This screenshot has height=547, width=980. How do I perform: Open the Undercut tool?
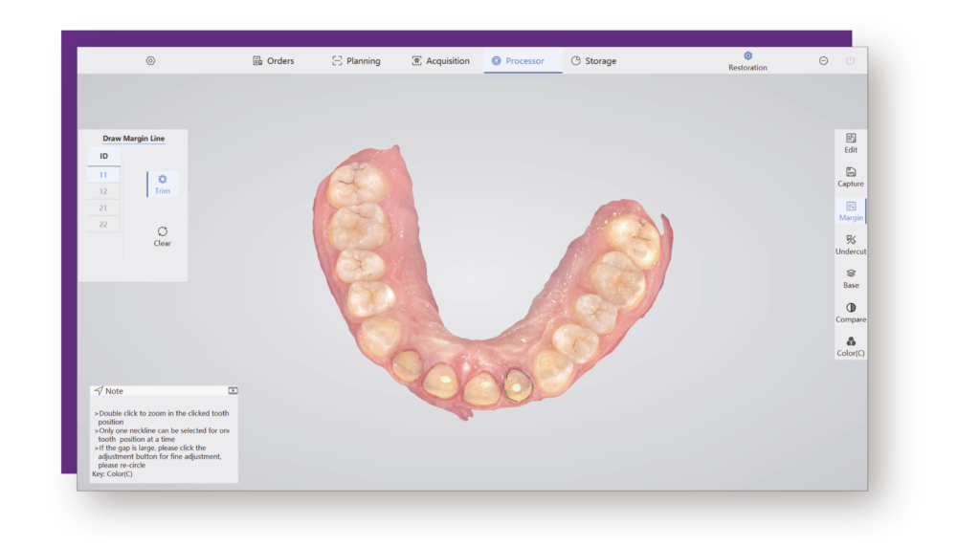[851, 245]
